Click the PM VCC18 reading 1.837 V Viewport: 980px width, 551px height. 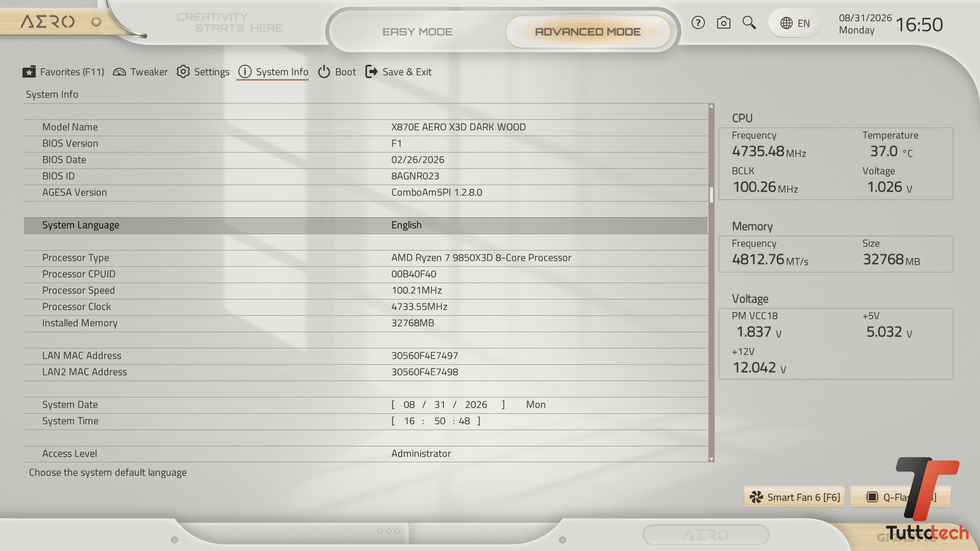[759, 332]
